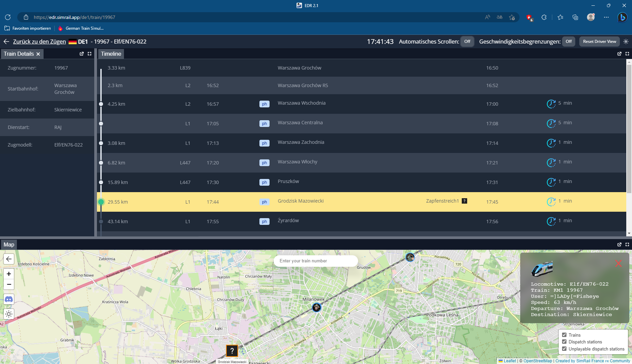The width and height of the screenshot is (632, 364).
Task: Uncheck Unplayable dispatch stations layer
Action: tap(564, 349)
